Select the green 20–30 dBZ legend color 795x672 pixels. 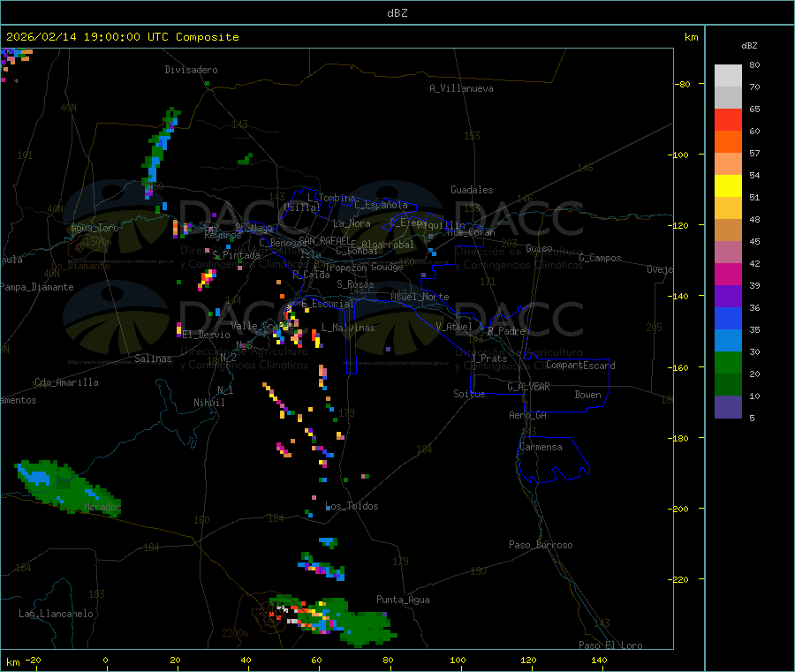point(728,362)
